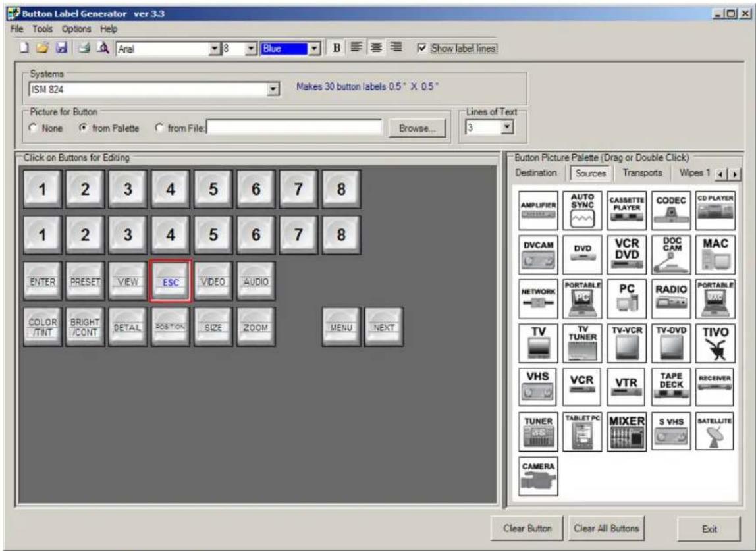Select the SATELLITE palette picture
Image resolution: width=756 pixels, height=551 pixels.
tap(715, 431)
